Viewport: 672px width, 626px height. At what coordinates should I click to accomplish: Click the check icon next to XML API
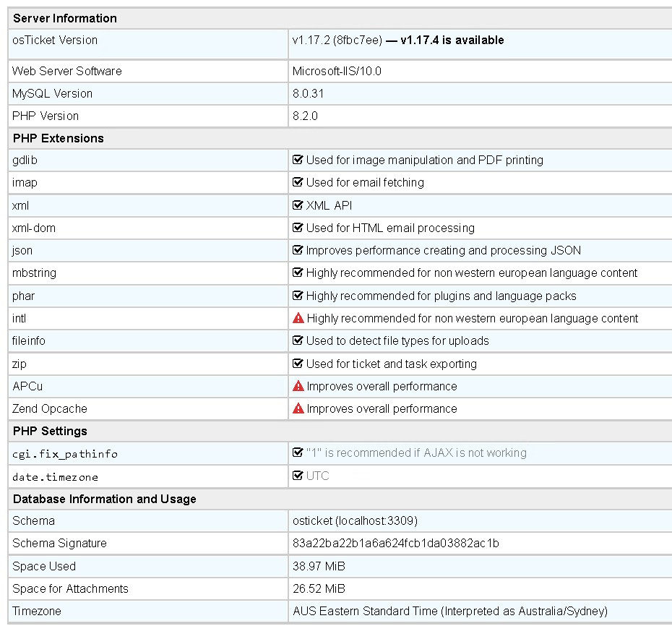tap(298, 205)
